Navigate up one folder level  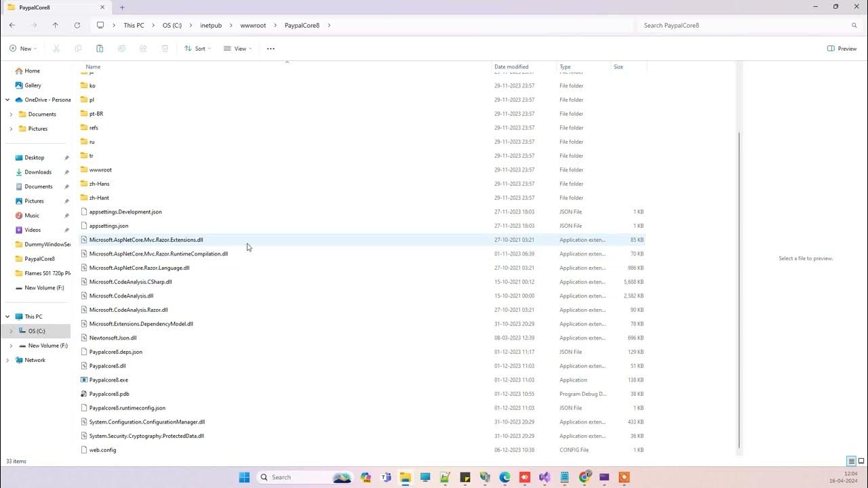56,25
